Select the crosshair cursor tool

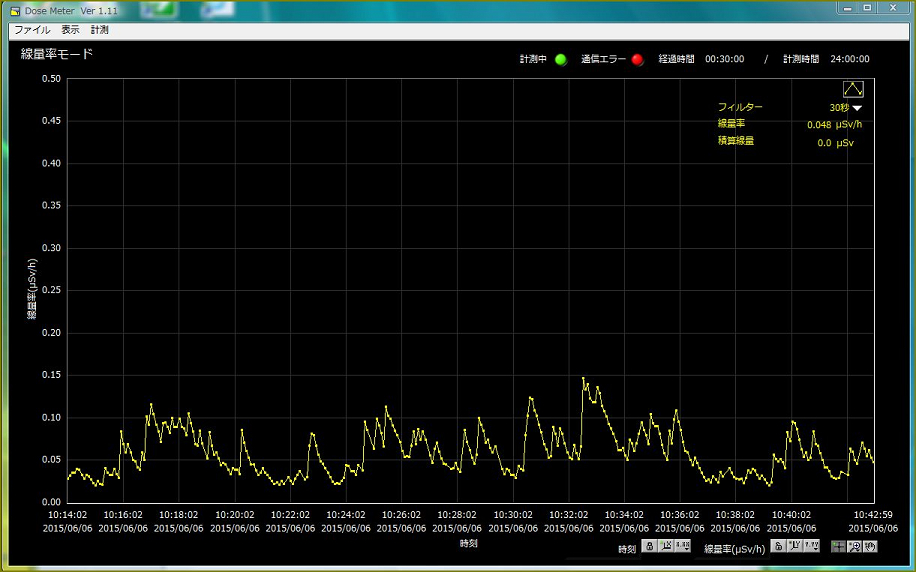pos(838,546)
